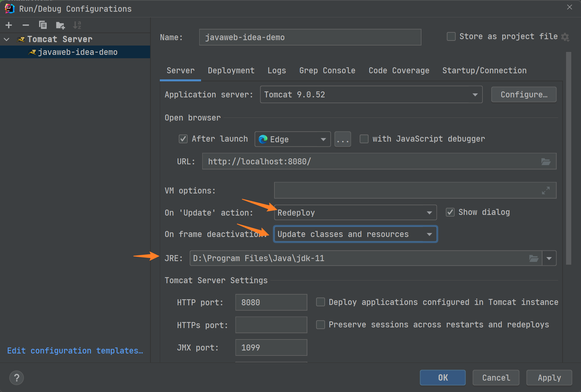Click the URL field folder browse icon

546,162
